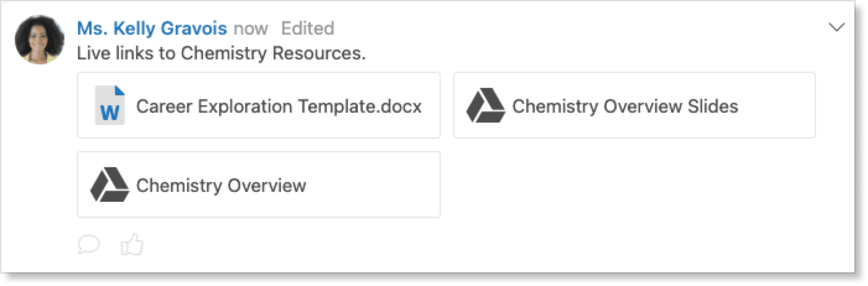Screen dimensions: 868x286
Task: Open the Career Exploration Template.docx file name
Action: (279, 106)
